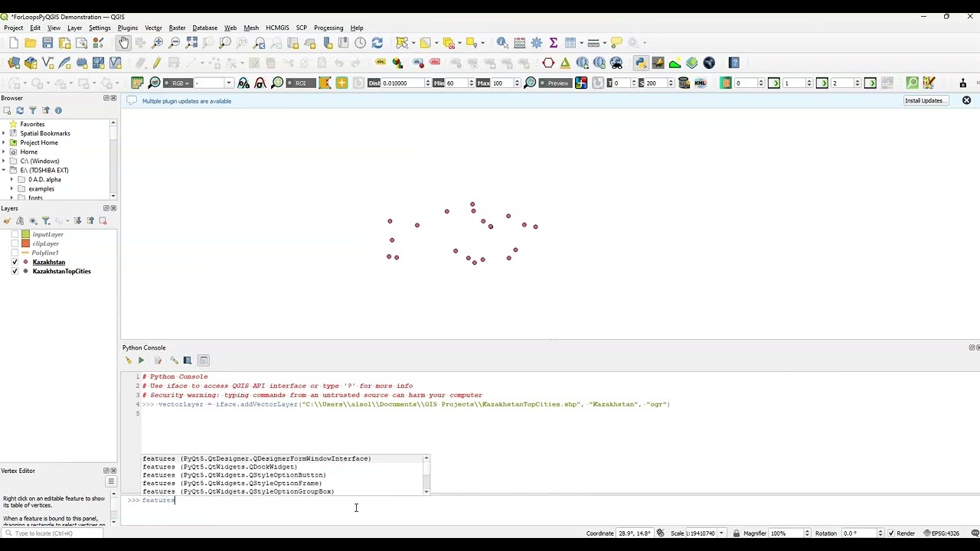
Task: Click the Zoom In magnifier tool
Action: click(158, 43)
